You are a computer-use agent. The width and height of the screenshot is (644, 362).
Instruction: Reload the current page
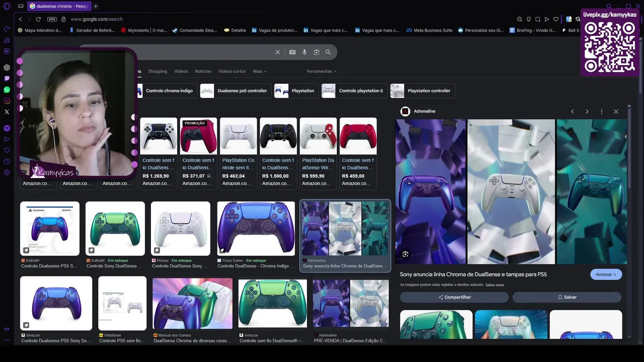coord(38,19)
